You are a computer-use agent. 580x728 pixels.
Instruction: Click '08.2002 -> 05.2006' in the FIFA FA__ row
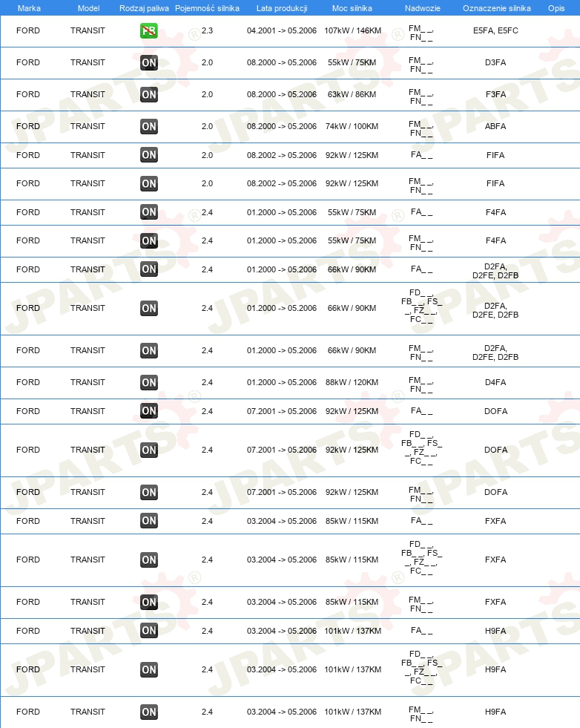[282, 155]
